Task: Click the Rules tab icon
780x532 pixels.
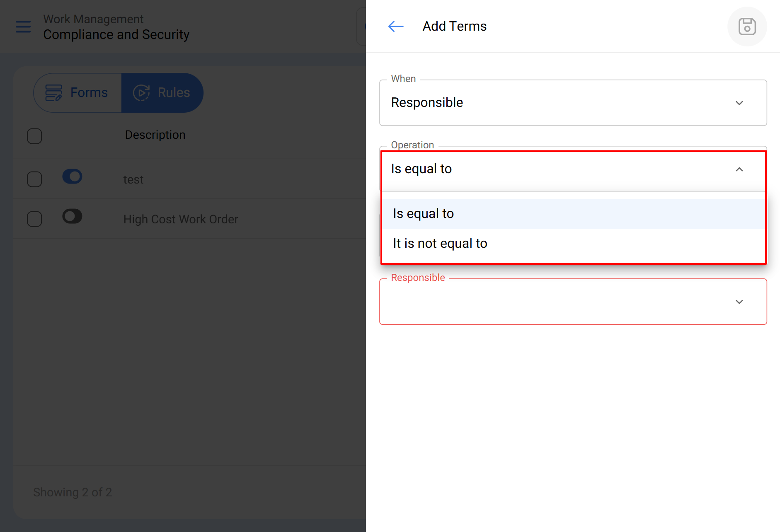Action: coord(141,92)
